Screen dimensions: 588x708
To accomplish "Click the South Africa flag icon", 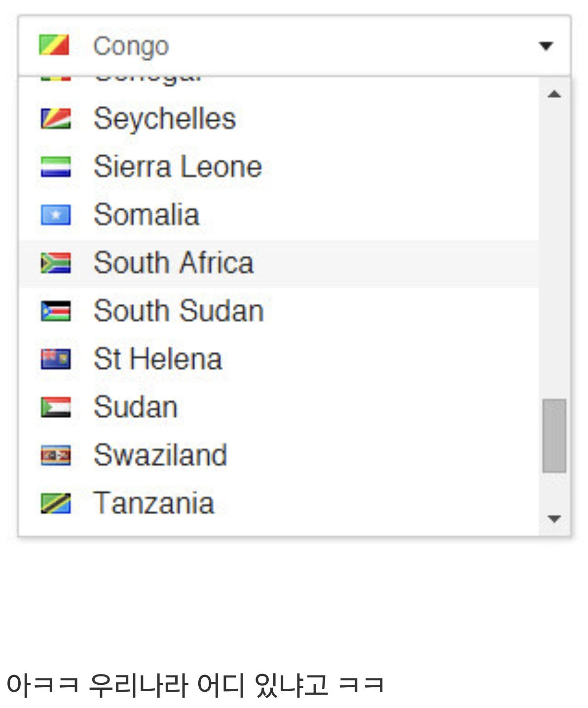I will click(55, 263).
